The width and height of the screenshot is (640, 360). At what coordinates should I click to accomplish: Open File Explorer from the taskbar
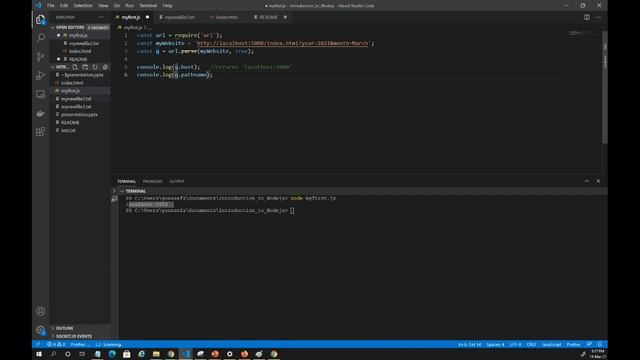(156, 354)
